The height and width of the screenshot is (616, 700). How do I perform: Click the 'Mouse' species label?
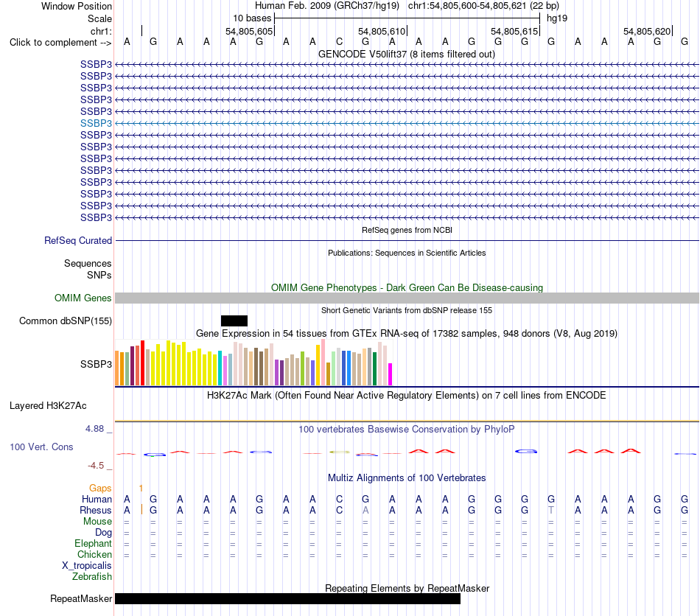coord(97,522)
